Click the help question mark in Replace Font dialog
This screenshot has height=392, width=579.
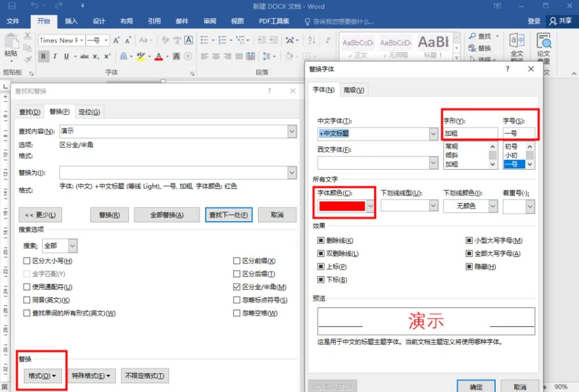(x=508, y=69)
